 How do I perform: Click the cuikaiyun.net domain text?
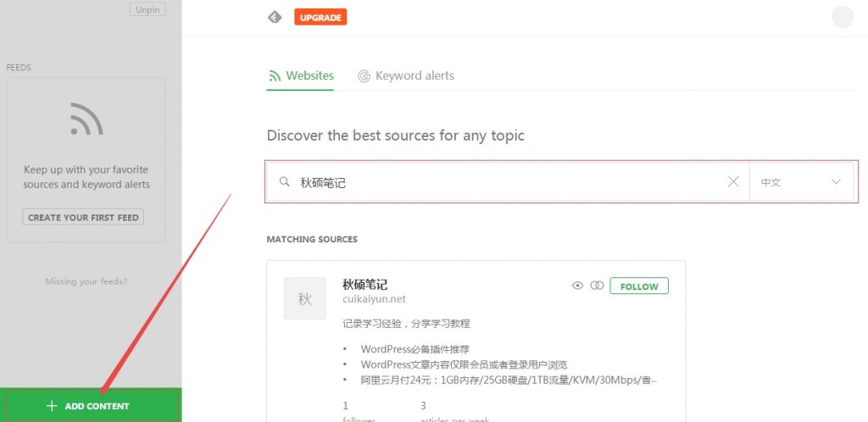pyautogui.click(x=374, y=299)
